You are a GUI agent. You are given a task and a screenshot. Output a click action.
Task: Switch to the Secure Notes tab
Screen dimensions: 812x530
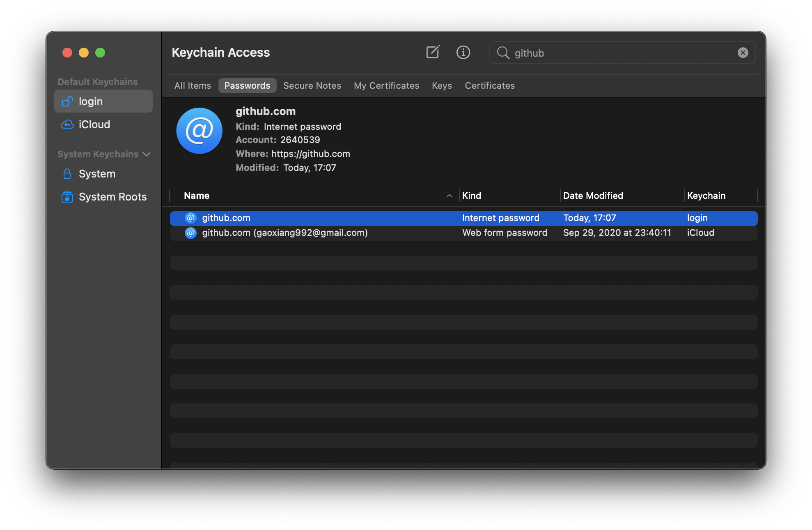pos(312,85)
